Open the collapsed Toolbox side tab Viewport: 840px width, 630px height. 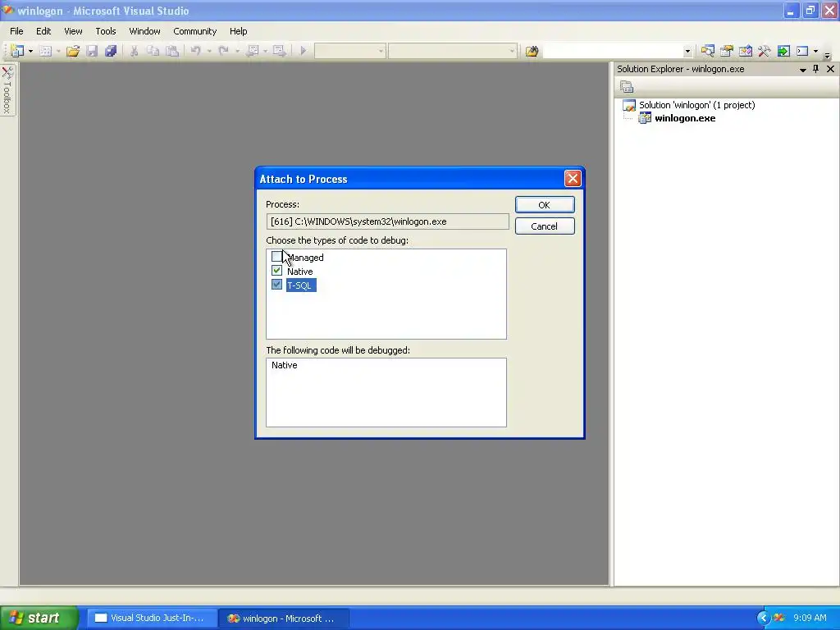[x=7, y=89]
